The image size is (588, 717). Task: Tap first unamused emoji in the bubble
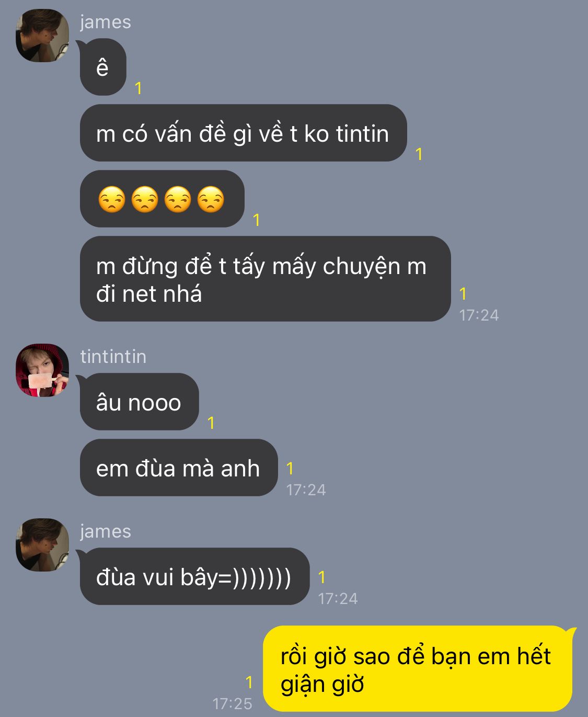112,199
